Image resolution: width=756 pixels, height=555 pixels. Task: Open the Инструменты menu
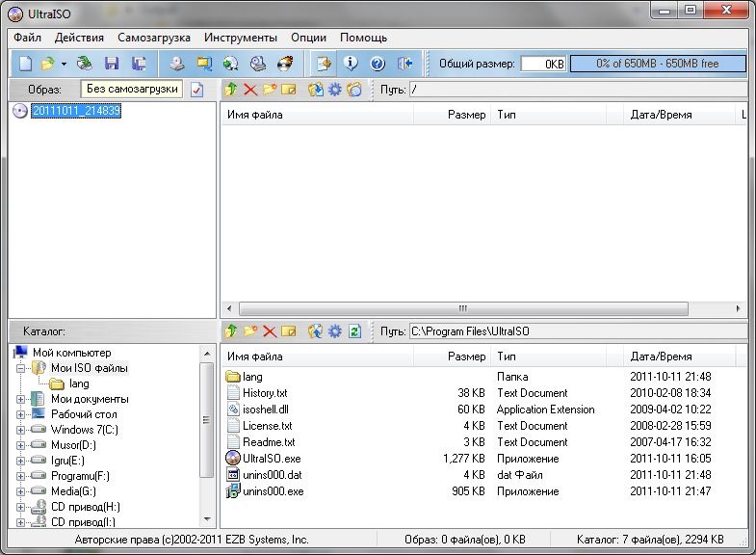click(240, 38)
